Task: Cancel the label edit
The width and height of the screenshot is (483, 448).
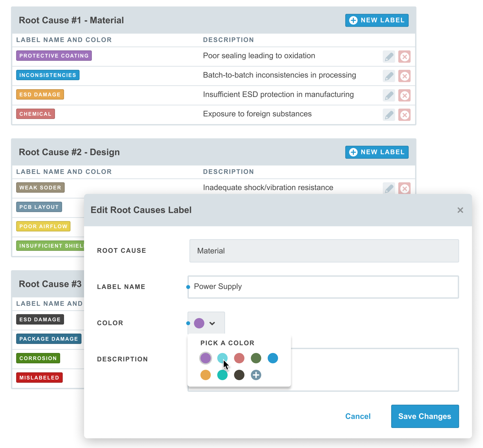Action: point(358,416)
